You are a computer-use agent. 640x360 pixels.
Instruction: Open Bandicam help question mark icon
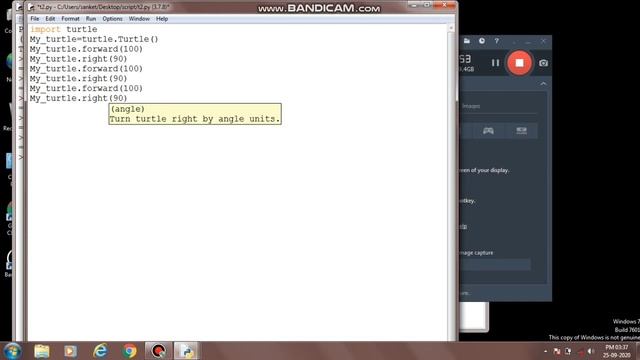(496, 41)
